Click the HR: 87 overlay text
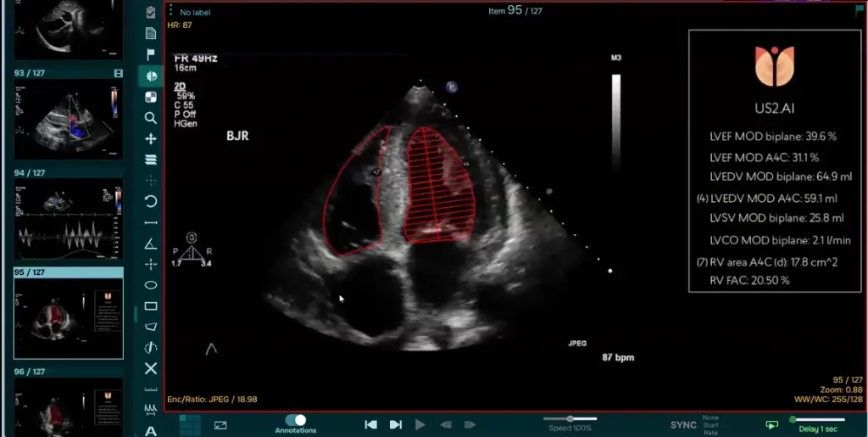 pos(180,25)
